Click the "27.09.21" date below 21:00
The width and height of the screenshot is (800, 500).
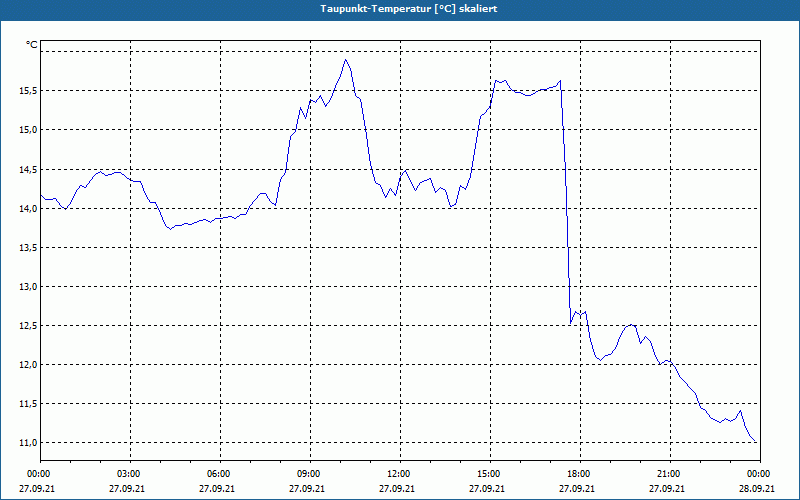tap(667, 488)
